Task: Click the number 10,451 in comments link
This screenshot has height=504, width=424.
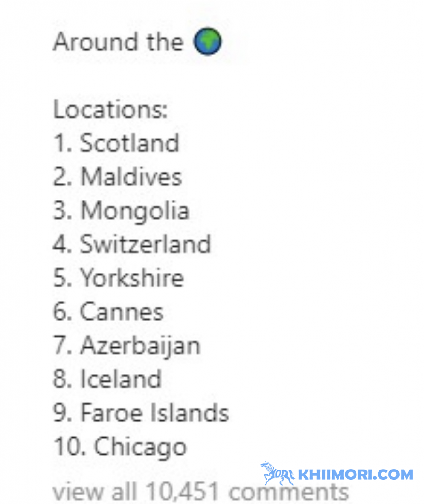Action: point(182,492)
